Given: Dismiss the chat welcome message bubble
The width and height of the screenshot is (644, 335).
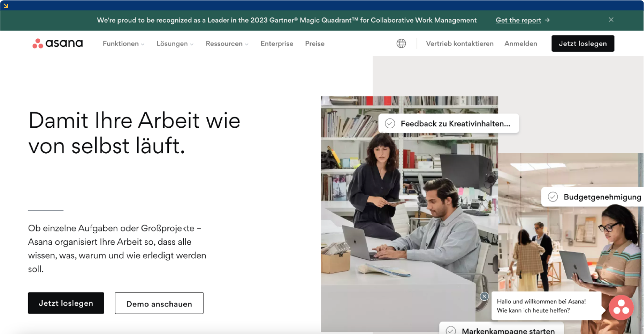Looking at the screenshot, I should [x=484, y=296].
